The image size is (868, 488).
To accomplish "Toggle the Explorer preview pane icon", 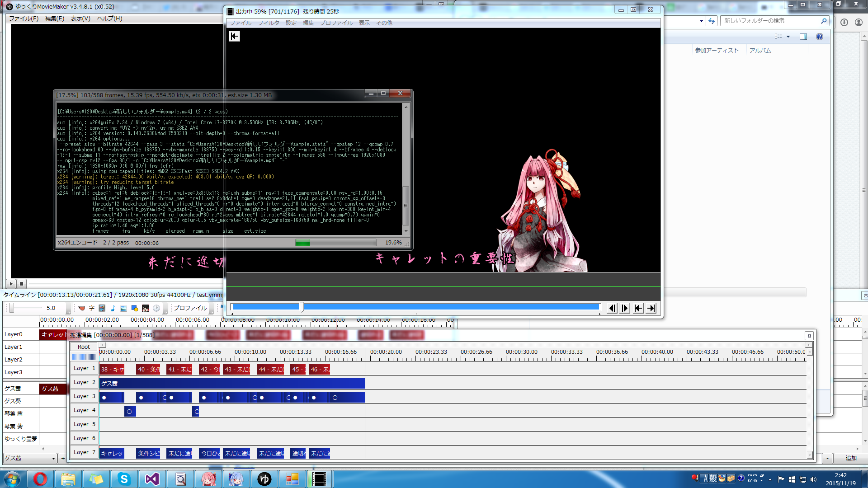I will 803,37.
